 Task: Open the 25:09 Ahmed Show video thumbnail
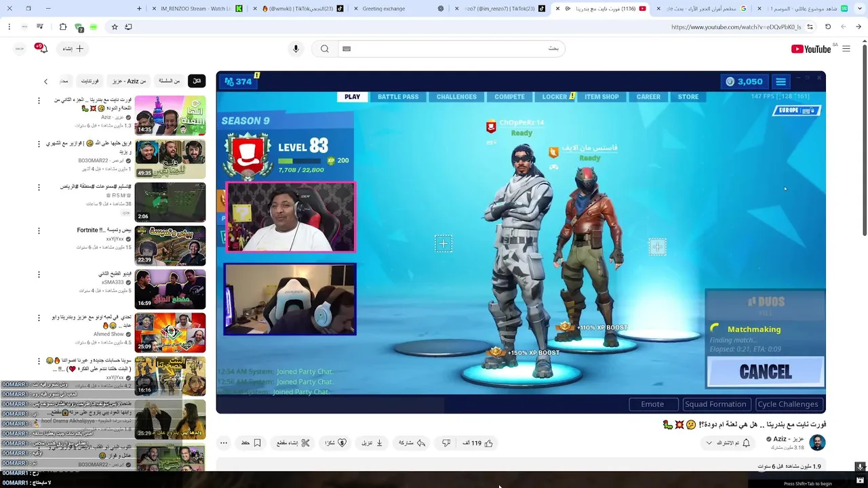(170, 333)
